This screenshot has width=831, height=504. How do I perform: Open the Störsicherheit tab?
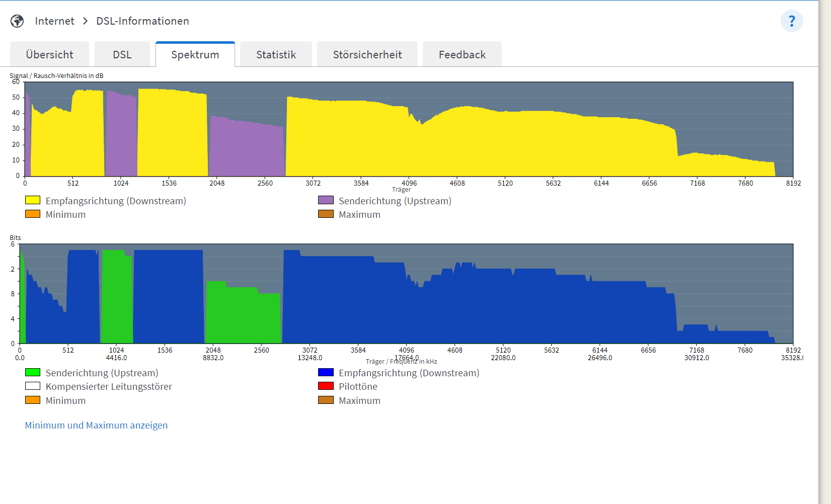pyautogui.click(x=367, y=54)
